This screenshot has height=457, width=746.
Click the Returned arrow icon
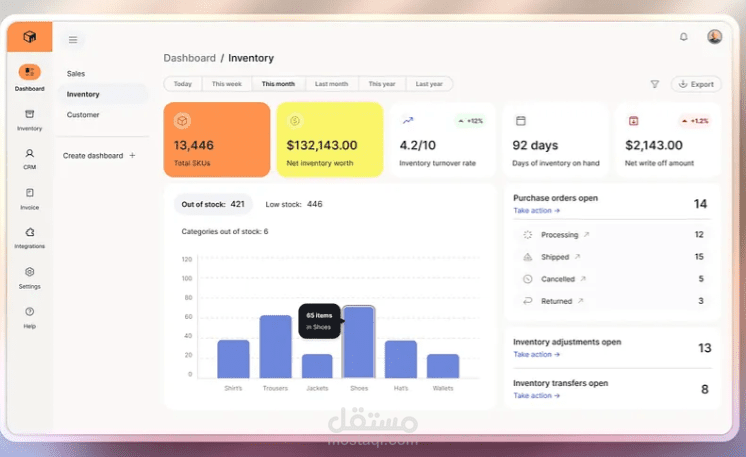point(528,301)
